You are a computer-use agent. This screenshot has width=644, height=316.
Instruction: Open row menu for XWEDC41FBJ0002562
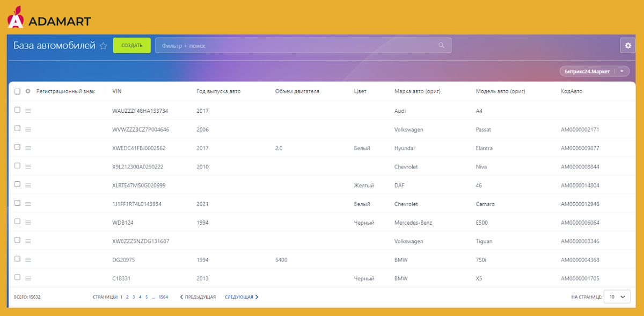tap(28, 148)
